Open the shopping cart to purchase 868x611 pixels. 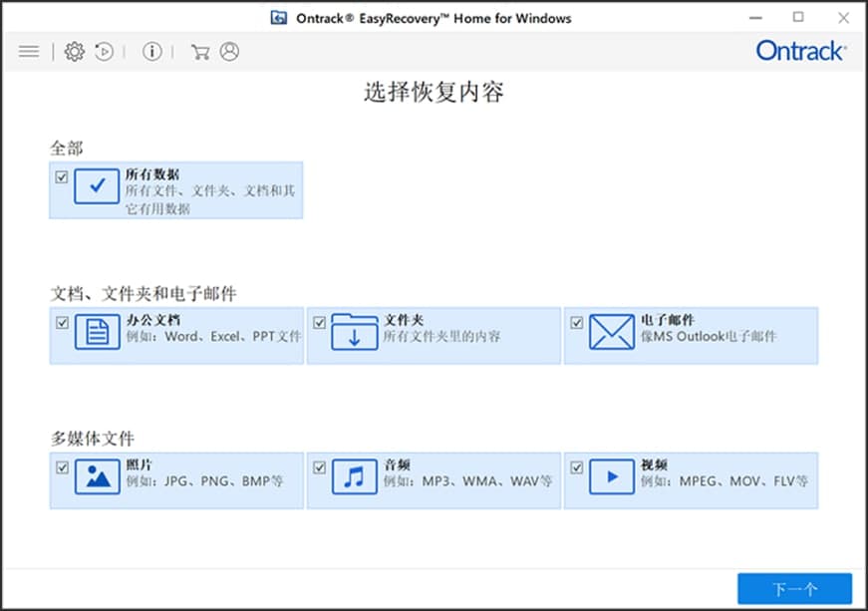[x=203, y=52]
